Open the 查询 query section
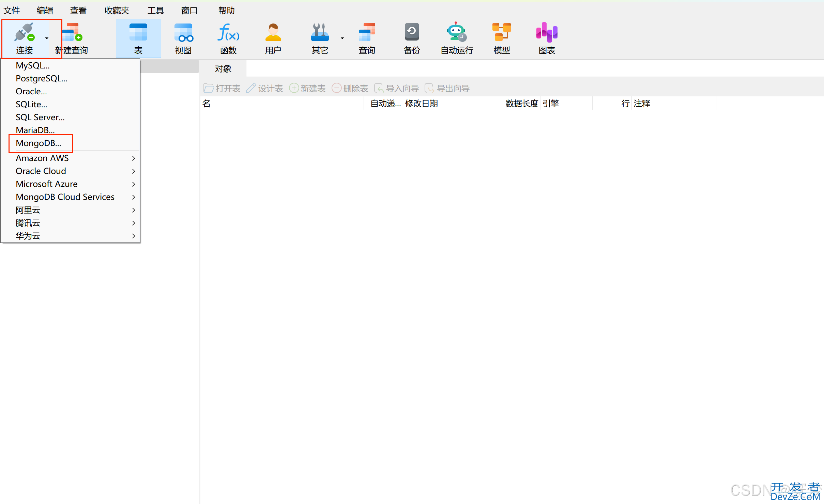Viewport: 824px width, 504px height. (367, 38)
